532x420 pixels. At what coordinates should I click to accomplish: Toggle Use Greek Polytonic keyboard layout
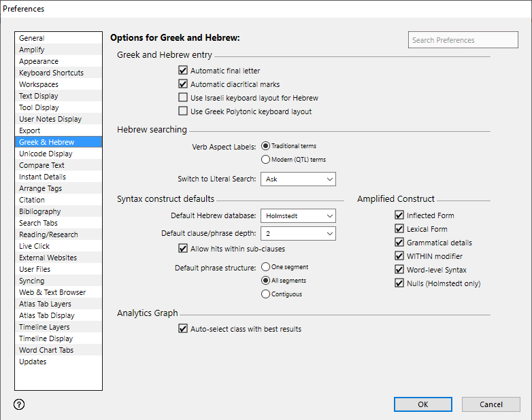pyautogui.click(x=183, y=111)
